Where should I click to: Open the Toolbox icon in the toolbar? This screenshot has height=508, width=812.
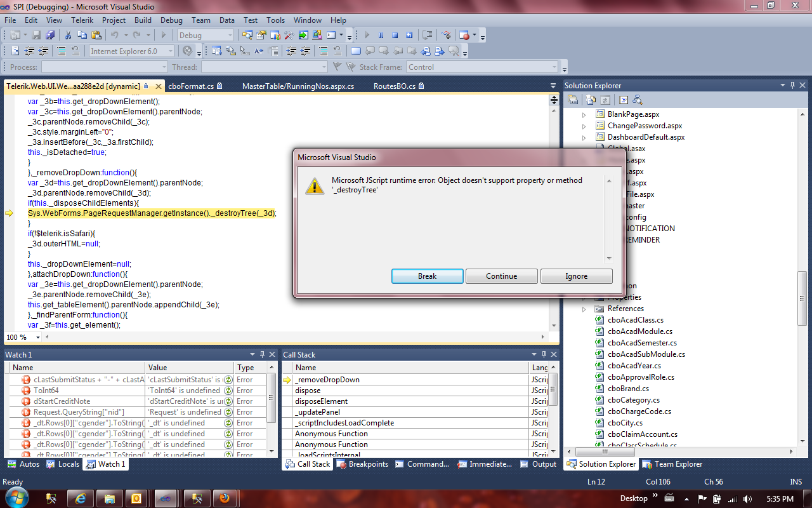[289, 35]
